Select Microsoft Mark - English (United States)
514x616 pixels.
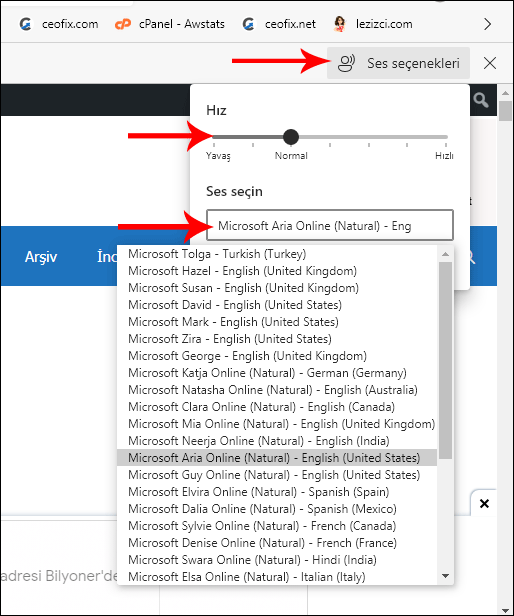tap(277, 322)
